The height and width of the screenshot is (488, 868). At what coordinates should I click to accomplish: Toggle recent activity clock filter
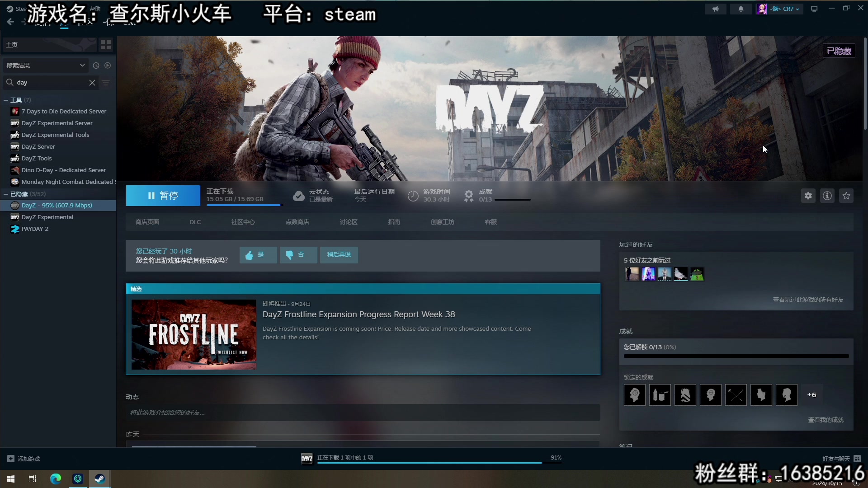96,66
